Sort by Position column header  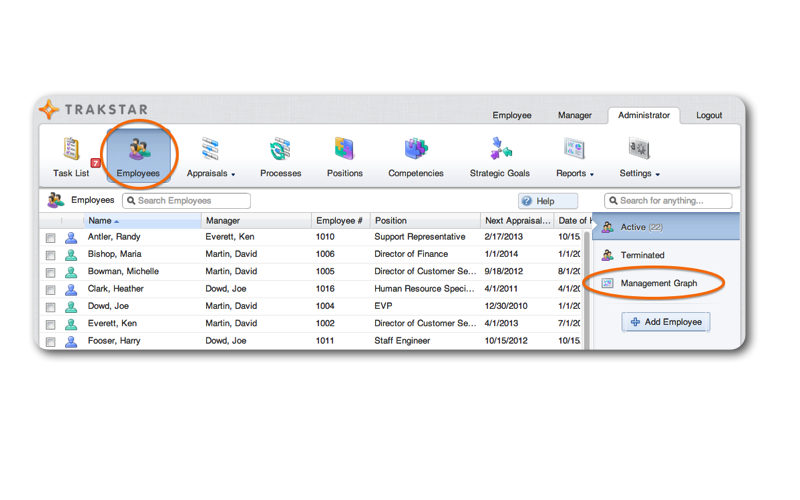click(426, 220)
